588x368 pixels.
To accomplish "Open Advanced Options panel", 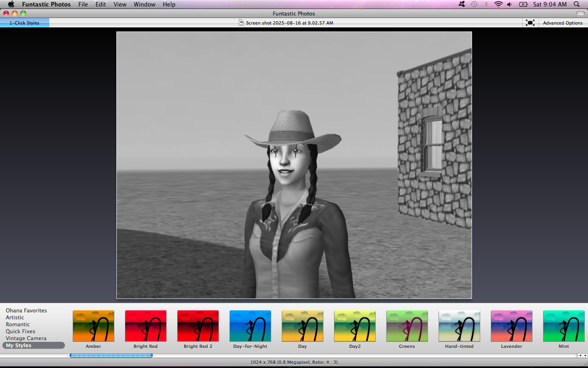I will (563, 23).
